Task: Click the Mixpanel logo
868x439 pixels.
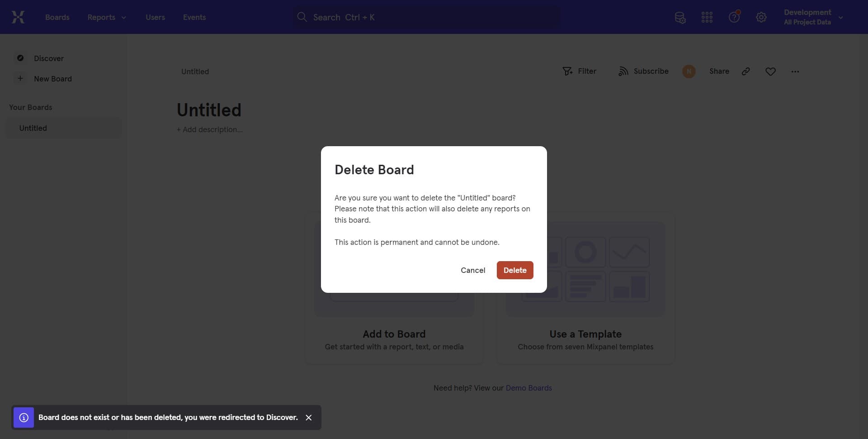Action: (x=18, y=17)
